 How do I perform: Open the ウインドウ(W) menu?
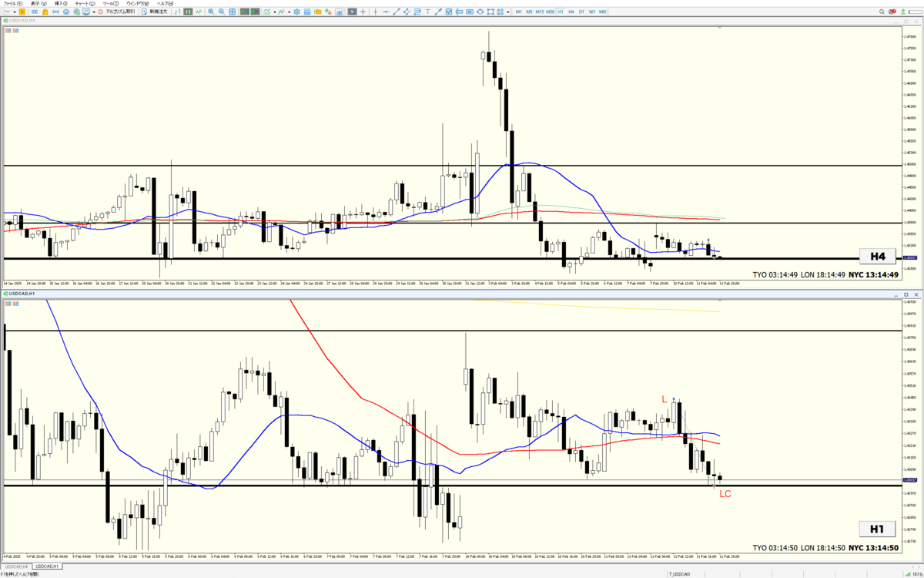(x=137, y=4)
